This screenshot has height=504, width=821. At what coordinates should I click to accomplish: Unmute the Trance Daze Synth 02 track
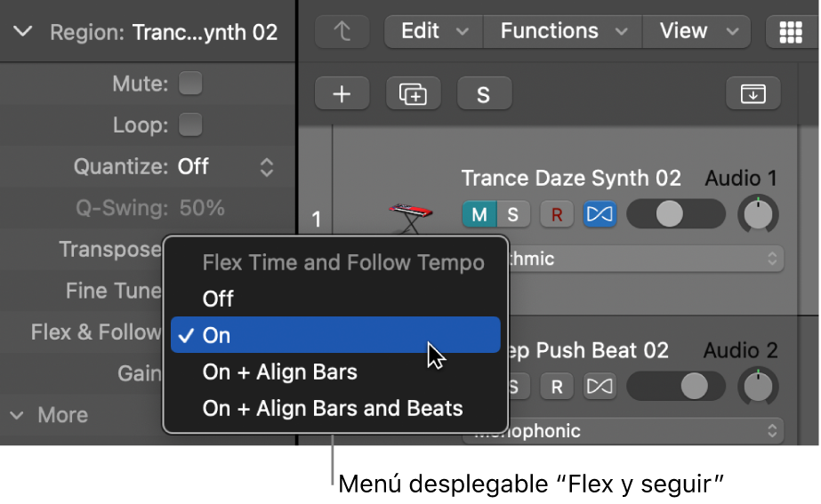point(479,214)
